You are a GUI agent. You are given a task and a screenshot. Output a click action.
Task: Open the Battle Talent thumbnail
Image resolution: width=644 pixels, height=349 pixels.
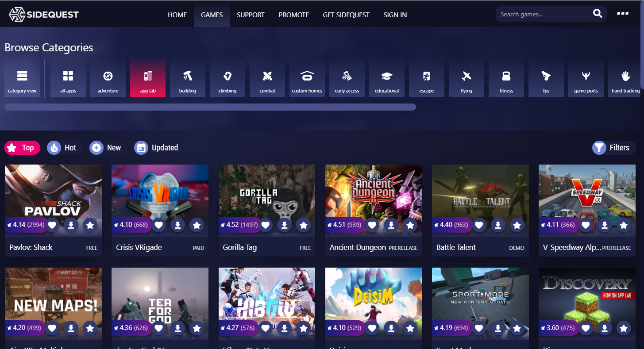coord(480,201)
